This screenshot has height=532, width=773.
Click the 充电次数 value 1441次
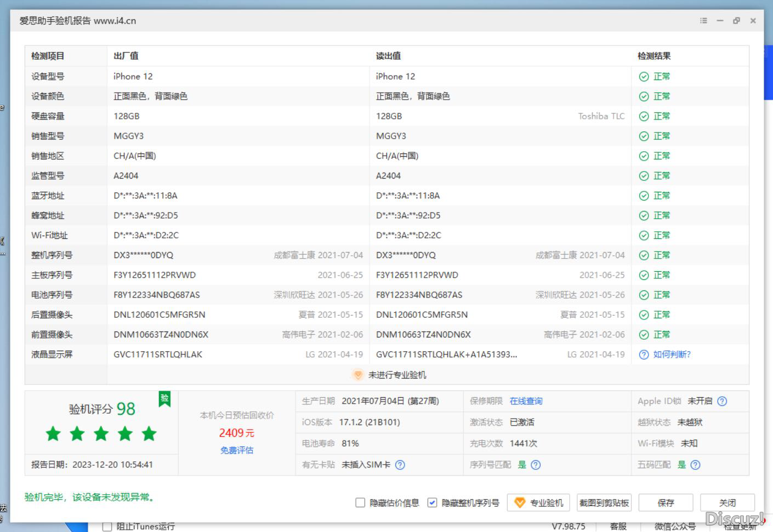click(x=524, y=443)
